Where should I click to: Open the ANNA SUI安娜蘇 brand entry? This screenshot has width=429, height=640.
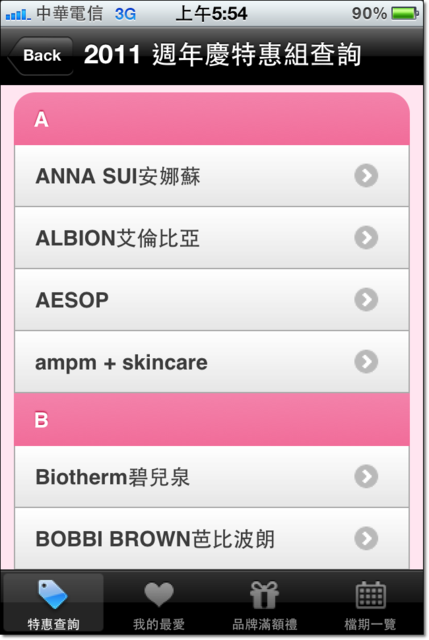coord(212,176)
